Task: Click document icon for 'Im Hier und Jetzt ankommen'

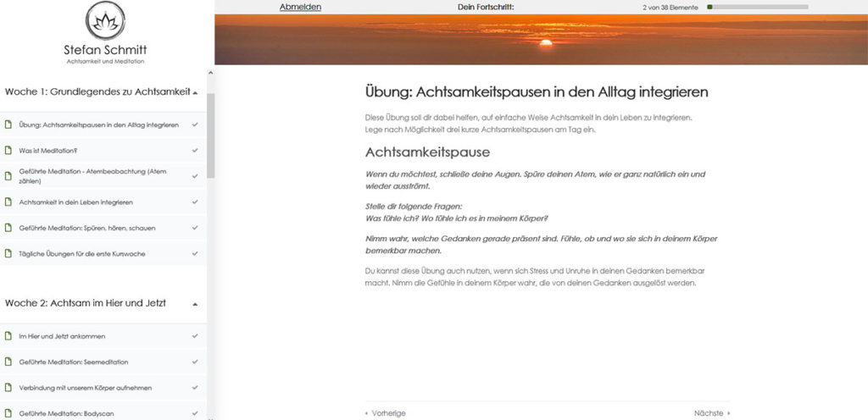Action: click(x=8, y=336)
